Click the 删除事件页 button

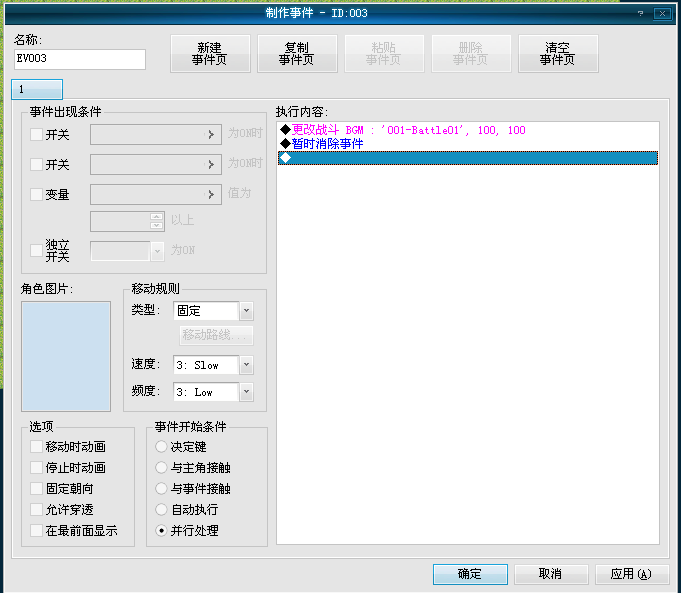pyautogui.click(x=471, y=54)
